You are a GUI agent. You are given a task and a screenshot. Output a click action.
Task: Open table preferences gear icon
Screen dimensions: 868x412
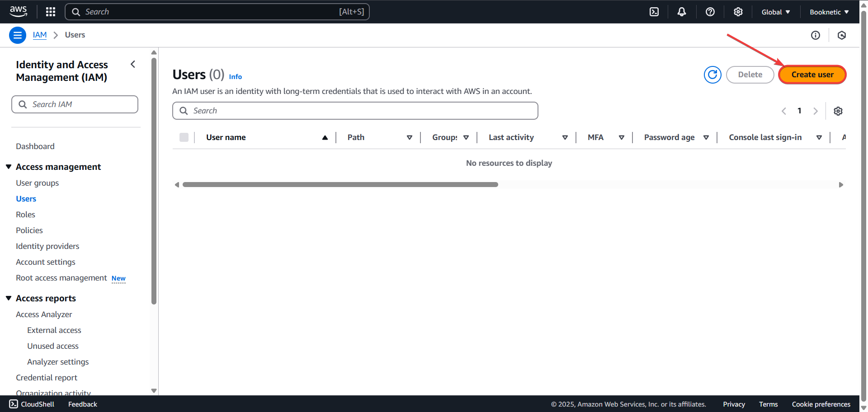coord(838,111)
